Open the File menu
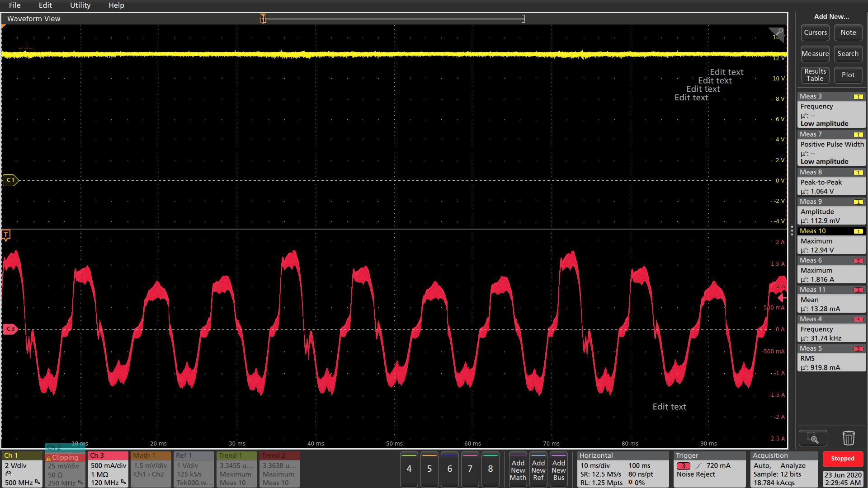Image resolution: width=868 pixels, height=488 pixels. pos(14,5)
